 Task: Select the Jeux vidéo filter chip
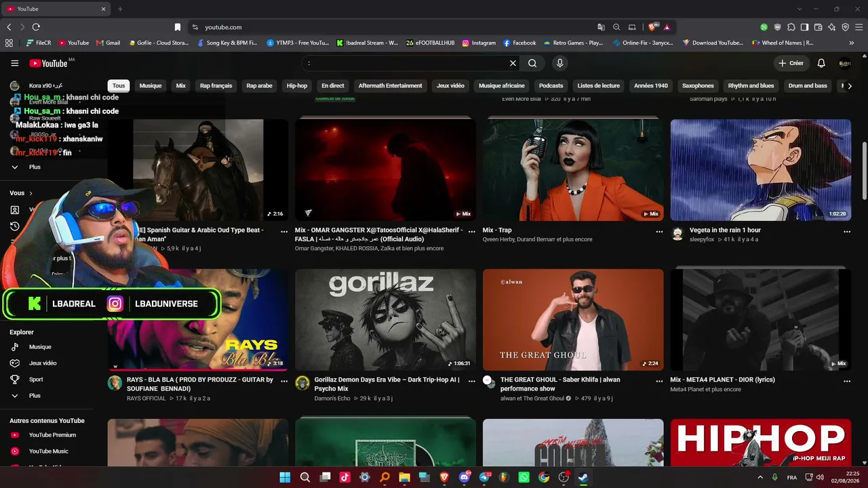pos(450,86)
